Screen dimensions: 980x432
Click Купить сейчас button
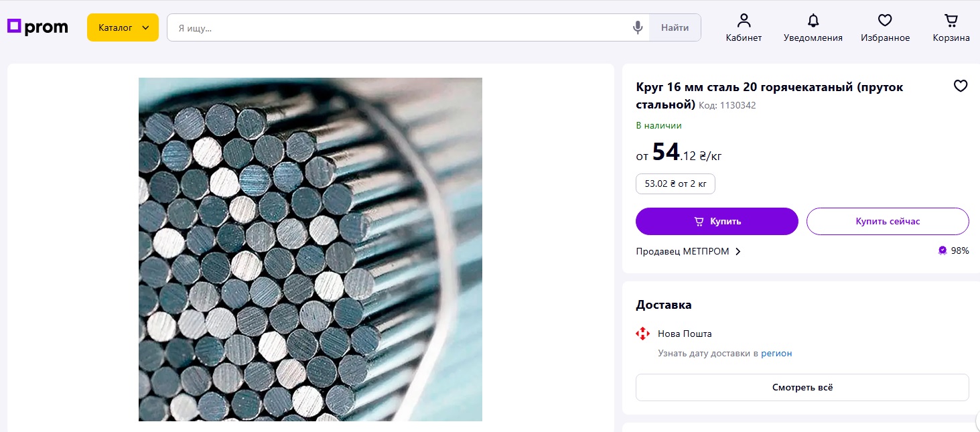pyautogui.click(x=888, y=221)
